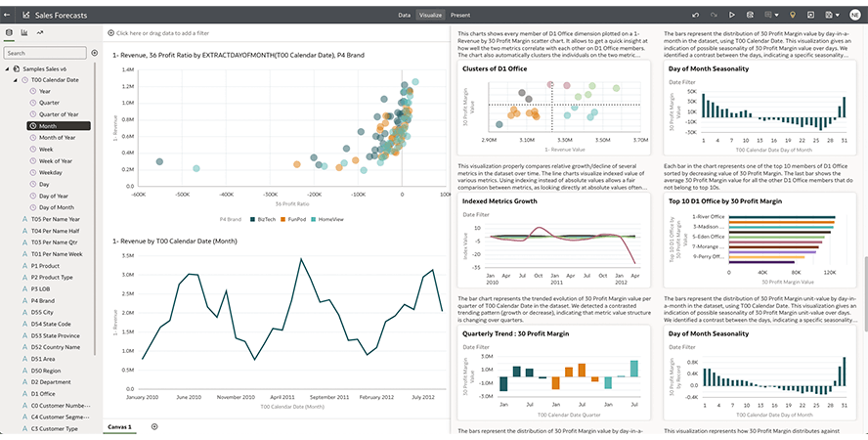The image size is (868, 440).
Task: Open the Save dropdown arrow
Action: 838,16
